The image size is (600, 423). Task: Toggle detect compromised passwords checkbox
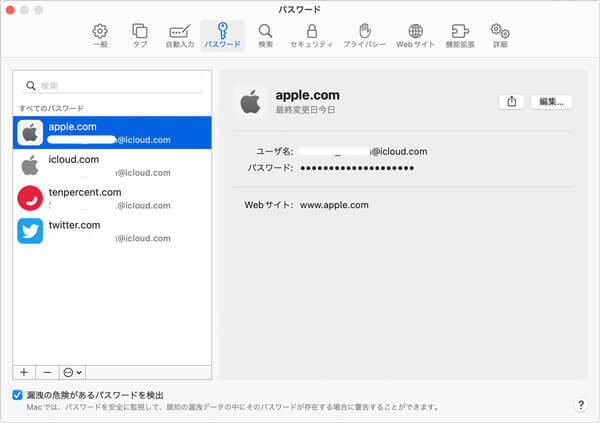(17, 395)
